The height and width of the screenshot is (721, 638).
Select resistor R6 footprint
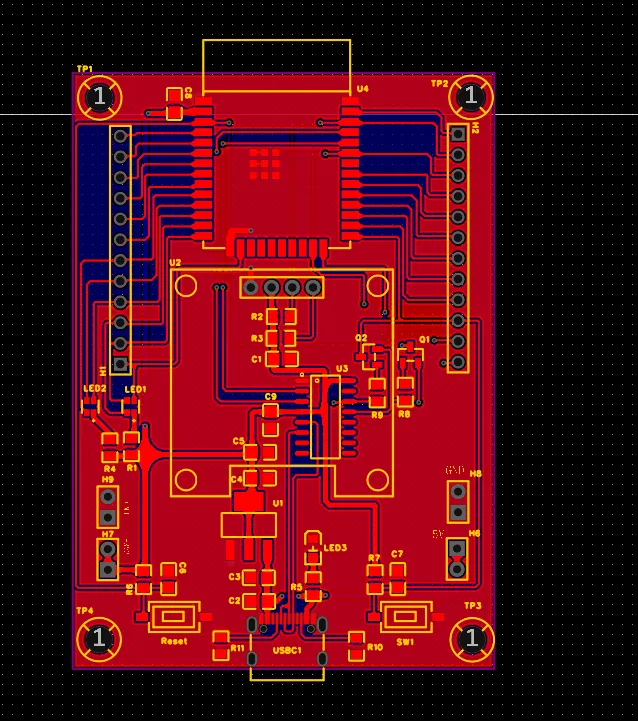[x=144, y=579]
